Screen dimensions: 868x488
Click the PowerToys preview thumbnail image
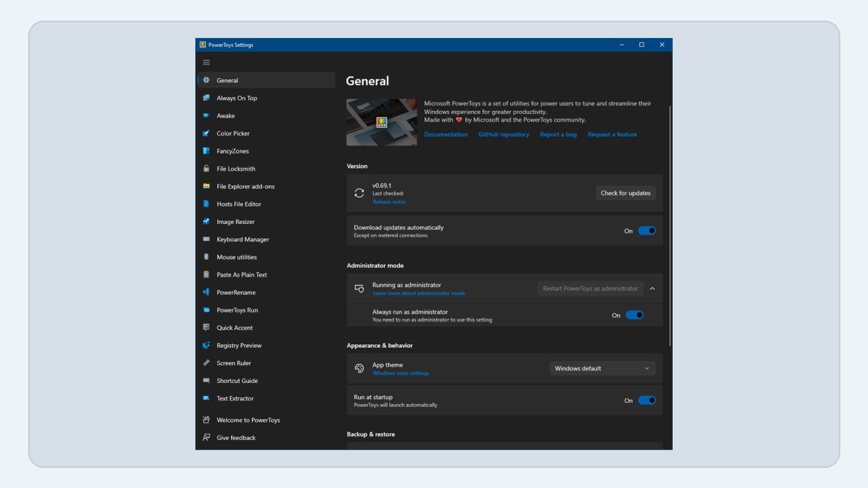[x=382, y=122]
